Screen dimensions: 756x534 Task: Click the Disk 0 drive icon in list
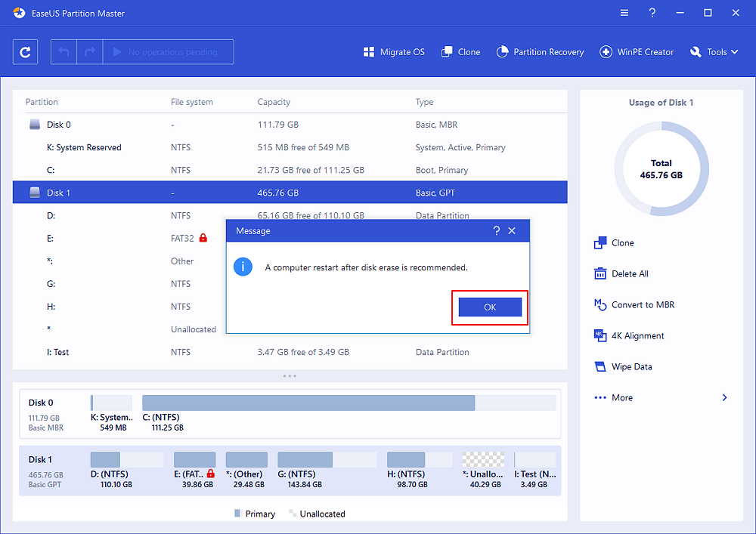35,125
